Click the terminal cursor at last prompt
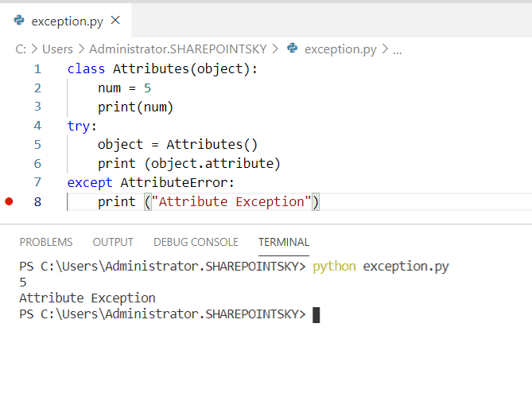The image size is (532, 417). (316, 315)
